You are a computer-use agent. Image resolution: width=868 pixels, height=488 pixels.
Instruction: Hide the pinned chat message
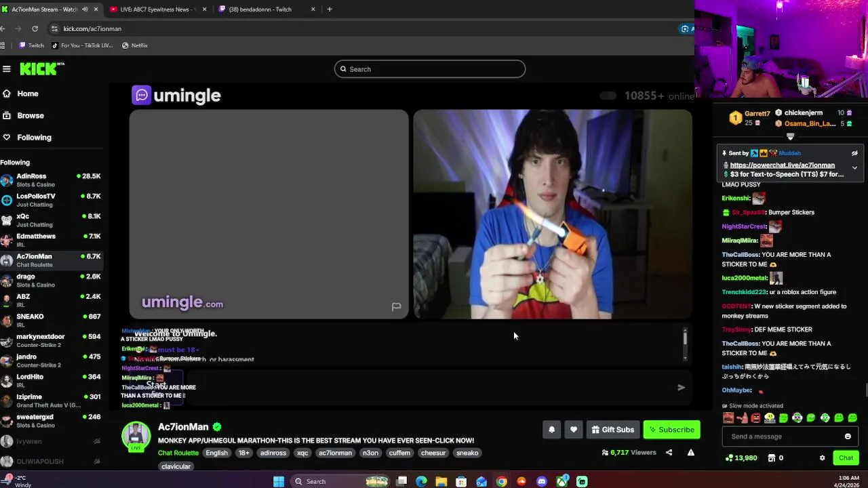click(x=854, y=153)
